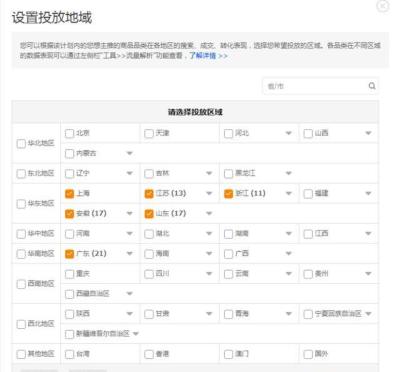Enable the 河北 checkbox
Screen dimensions: 400x372
228,133
